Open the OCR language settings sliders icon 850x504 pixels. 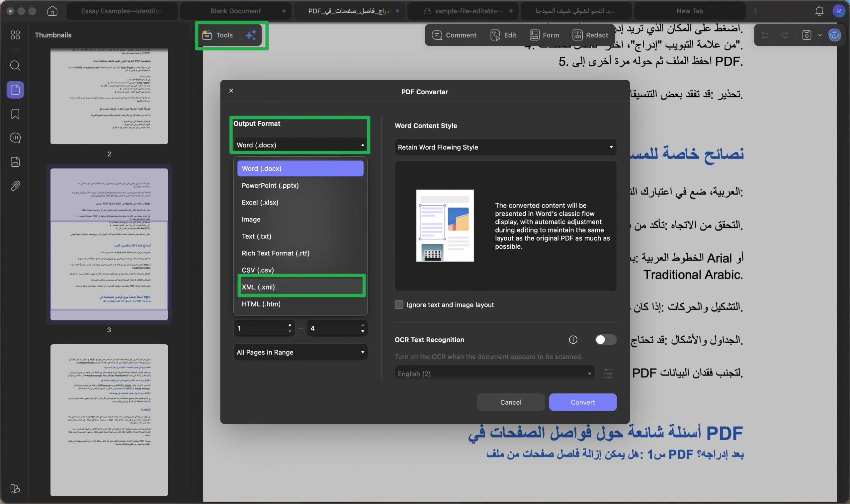pyautogui.click(x=608, y=374)
